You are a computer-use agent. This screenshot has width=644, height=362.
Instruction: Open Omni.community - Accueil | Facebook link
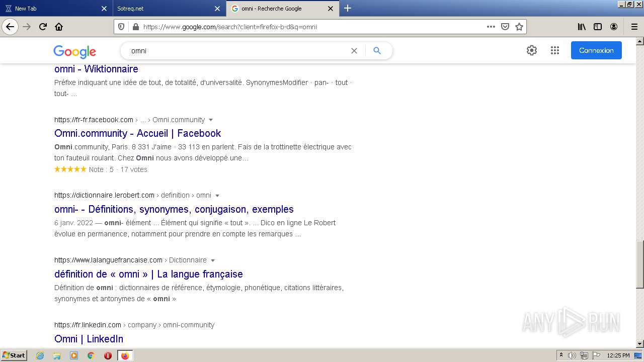coord(138,133)
